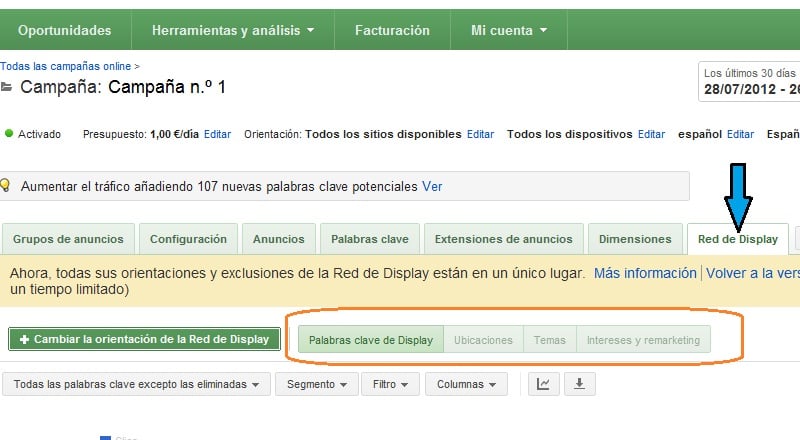800x440 pixels.
Task: Edit Orientación Todos los sitios disponibles
Action: point(480,134)
